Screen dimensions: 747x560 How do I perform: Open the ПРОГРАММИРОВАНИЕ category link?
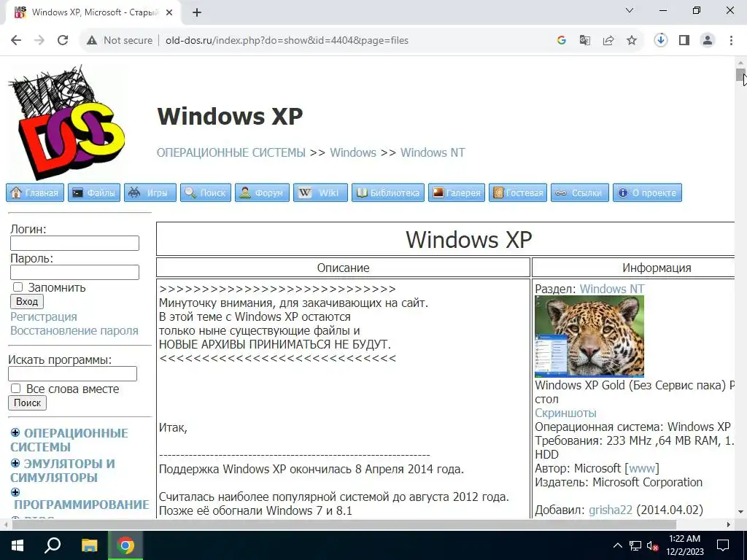tap(82, 505)
